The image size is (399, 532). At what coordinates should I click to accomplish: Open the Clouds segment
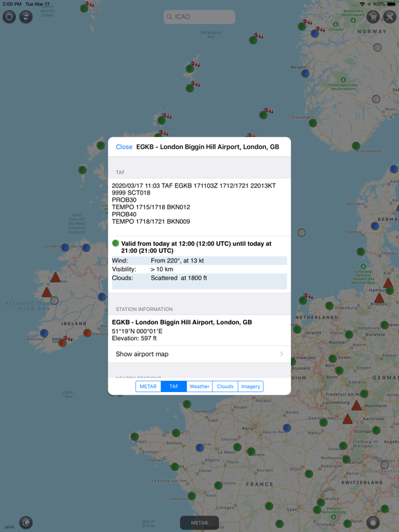225,387
